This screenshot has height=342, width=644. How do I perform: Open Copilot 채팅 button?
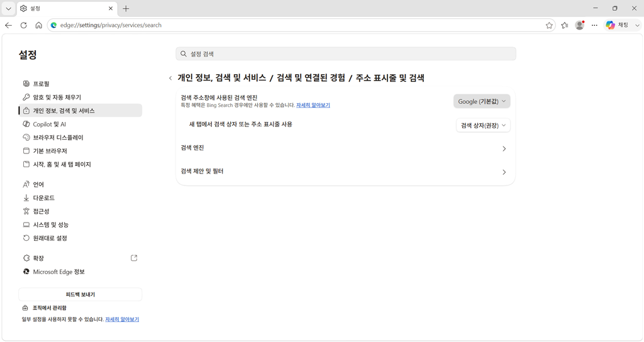[618, 25]
